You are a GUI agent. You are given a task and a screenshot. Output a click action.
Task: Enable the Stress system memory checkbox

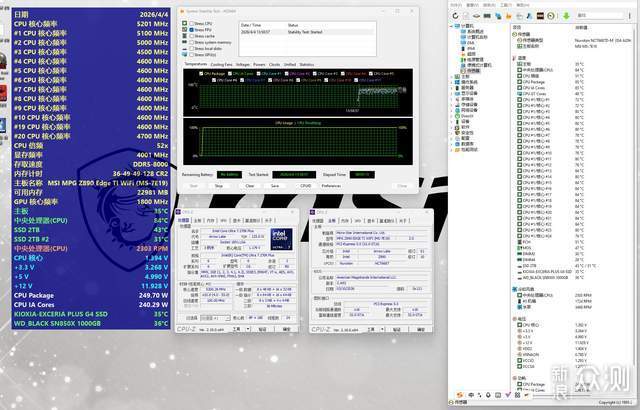coord(192,42)
